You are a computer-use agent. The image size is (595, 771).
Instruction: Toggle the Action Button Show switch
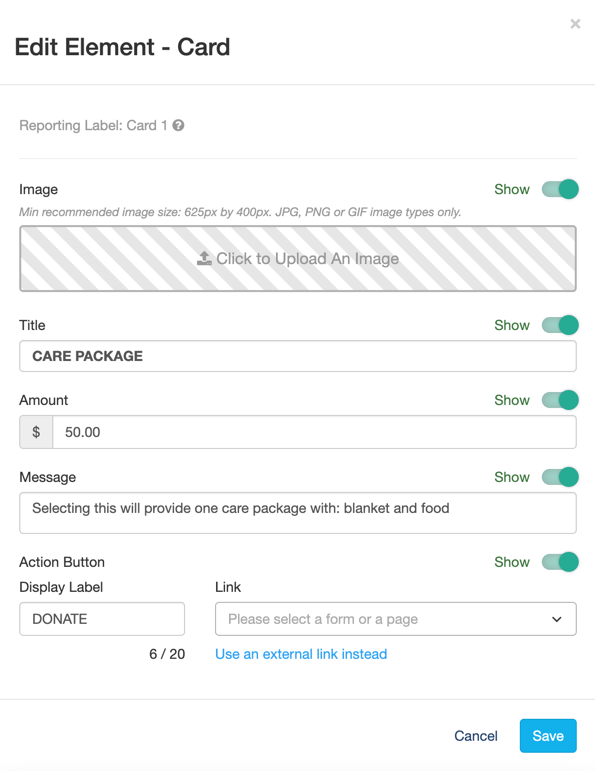[560, 562]
